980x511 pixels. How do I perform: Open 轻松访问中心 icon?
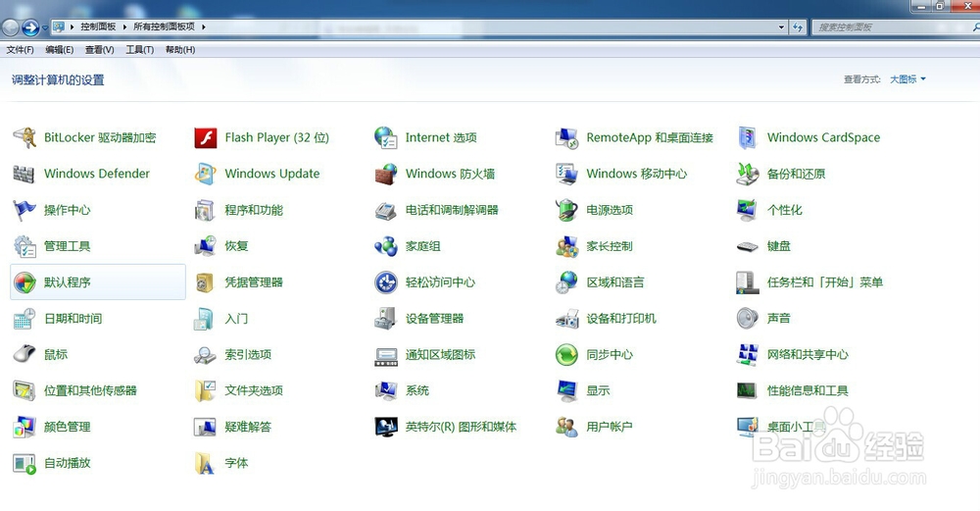pyautogui.click(x=385, y=282)
